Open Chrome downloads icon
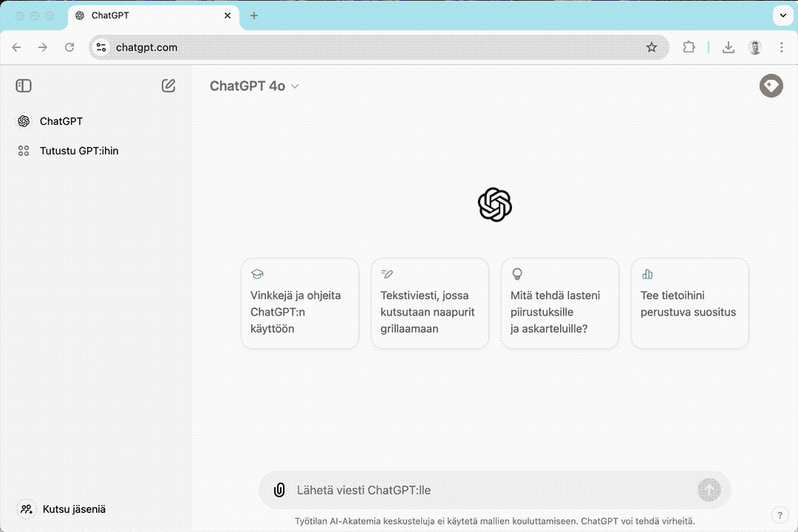This screenshot has height=532, width=798. (x=728, y=47)
